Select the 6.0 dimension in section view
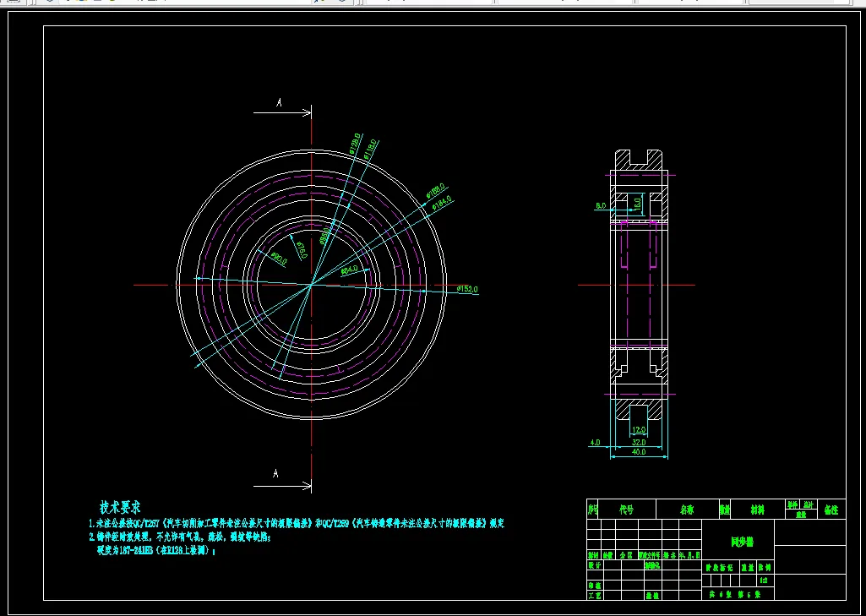This screenshot has width=866, height=616. point(601,205)
